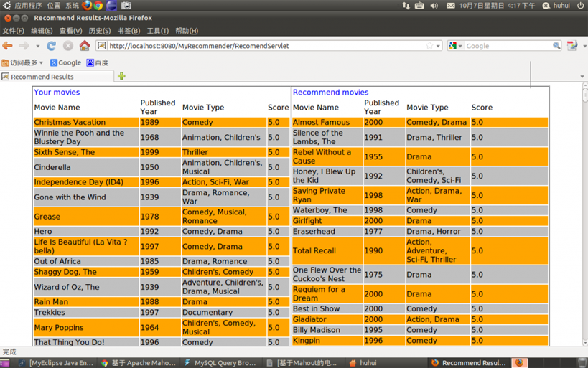Image resolution: width=588 pixels, height=368 pixels.
Task: Click the Your movies heading
Action: pos(57,93)
